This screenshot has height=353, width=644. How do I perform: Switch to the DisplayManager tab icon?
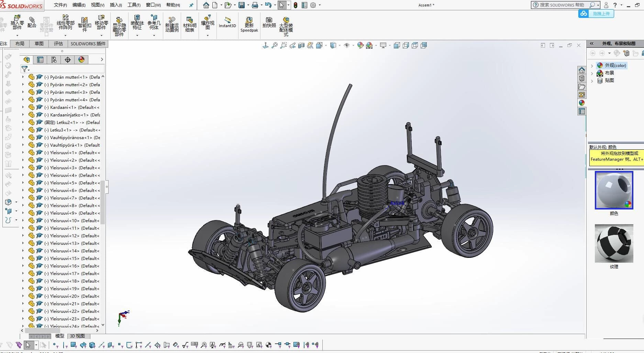(81, 60)
